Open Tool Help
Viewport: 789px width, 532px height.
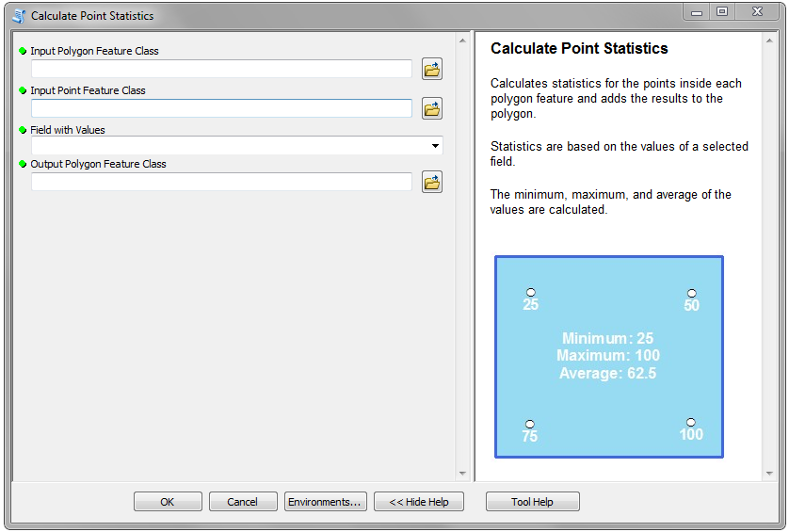pyautogui.click(x=532, y=501)
